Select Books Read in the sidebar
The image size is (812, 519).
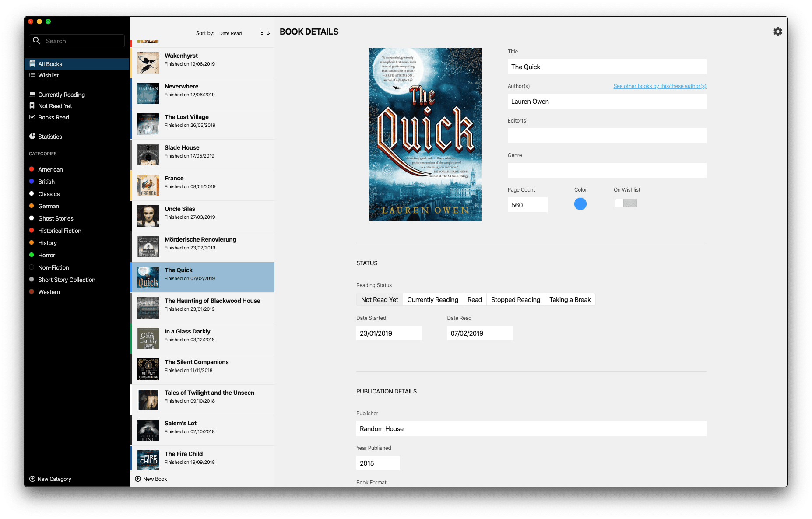pyautogui.click(x=53, y=117)
